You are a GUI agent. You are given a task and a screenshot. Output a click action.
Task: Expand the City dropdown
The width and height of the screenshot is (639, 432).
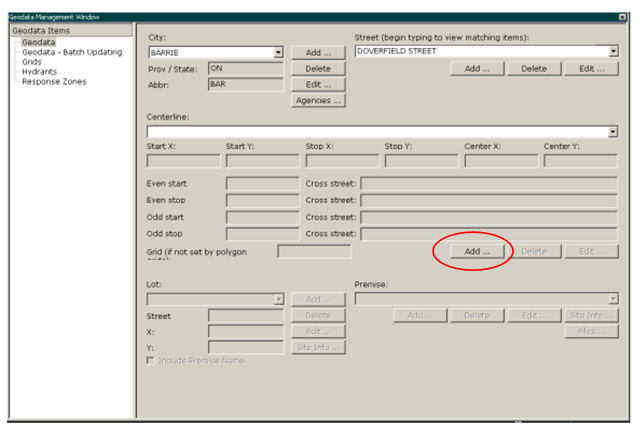click(277, 52)
